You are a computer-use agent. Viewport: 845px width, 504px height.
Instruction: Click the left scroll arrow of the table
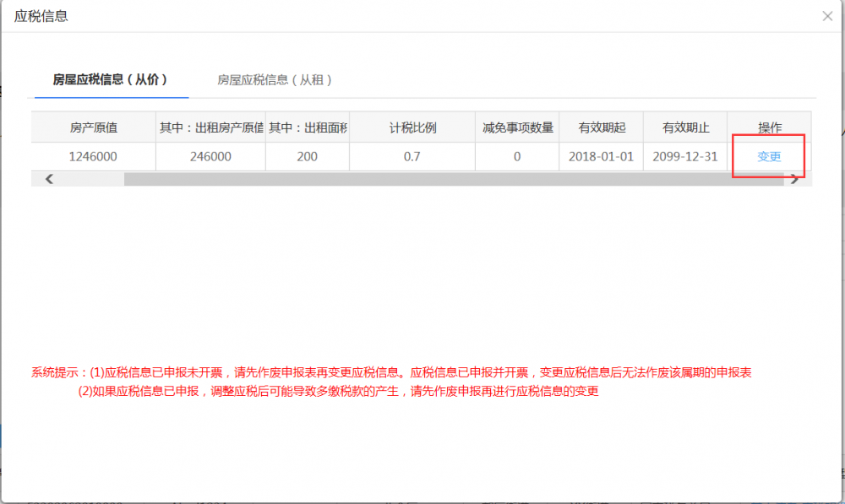click(49, 179)
